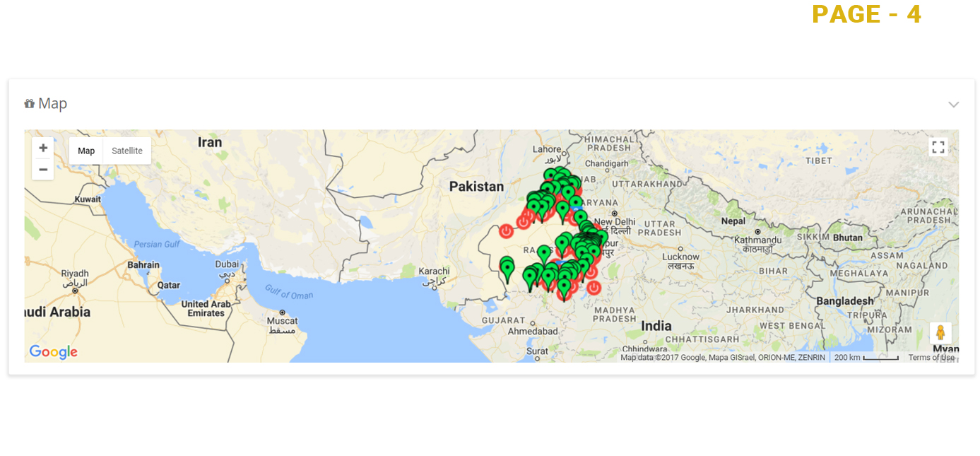980x456 pixels.
Task: Click the gift icon beside Map title
Action: [29, 104]
